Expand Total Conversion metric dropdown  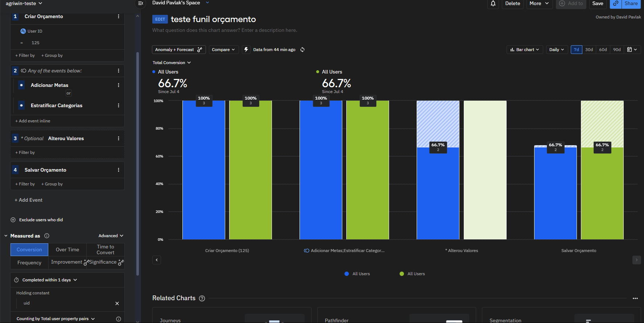point(172,63)
